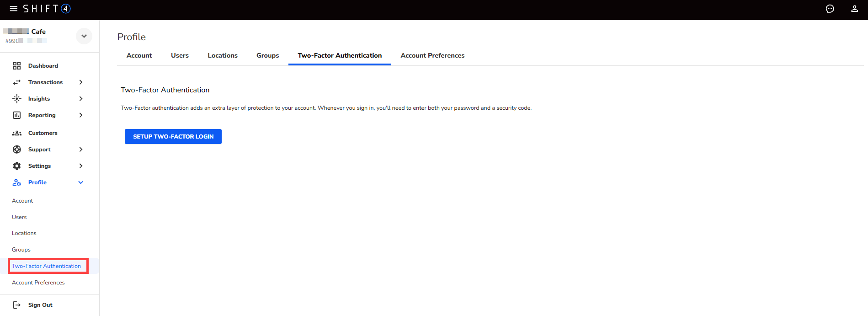Click the Customers people icon

[x=17, y=133]
